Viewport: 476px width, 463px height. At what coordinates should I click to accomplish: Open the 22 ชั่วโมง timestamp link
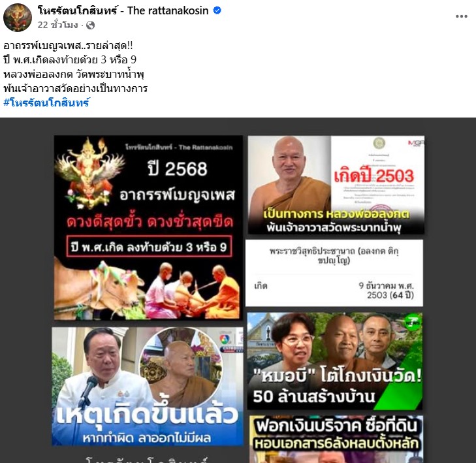pyautogui.click(x=57, y=25)
